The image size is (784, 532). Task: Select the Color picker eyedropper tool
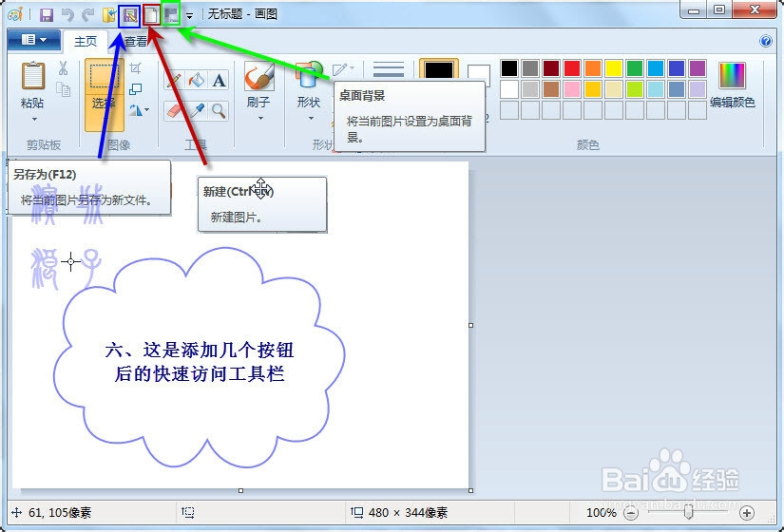point(197,110)
